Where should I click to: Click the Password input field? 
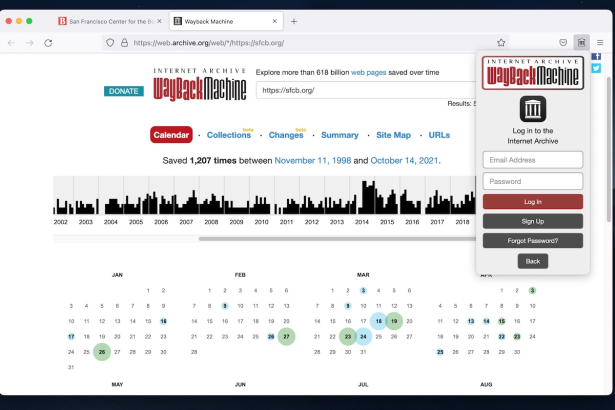tap(533, 181)
